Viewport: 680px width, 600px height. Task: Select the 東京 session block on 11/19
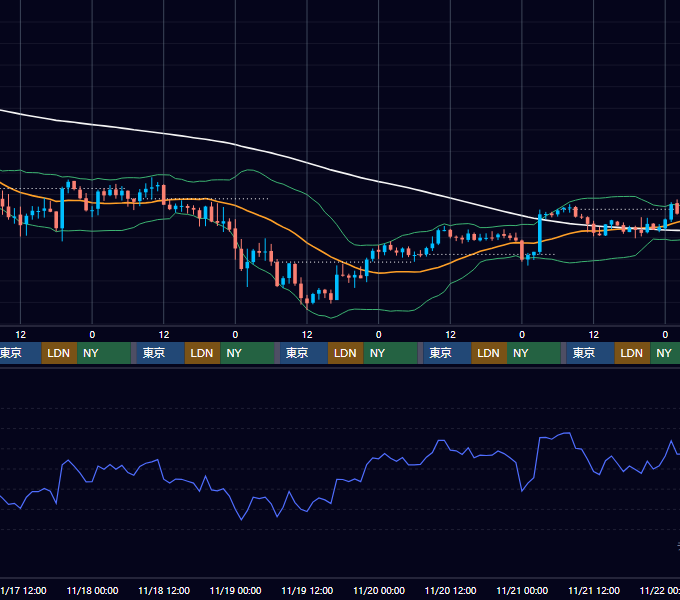coord(304,353)
